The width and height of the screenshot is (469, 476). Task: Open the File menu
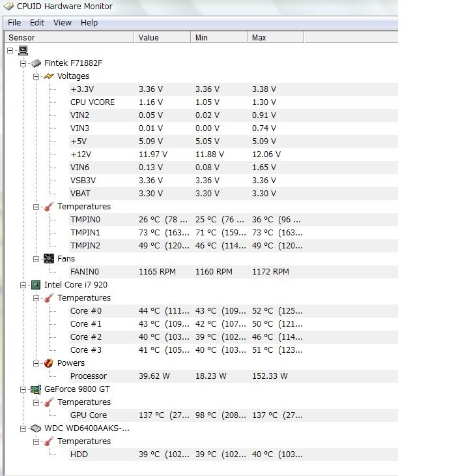(14, 23)
